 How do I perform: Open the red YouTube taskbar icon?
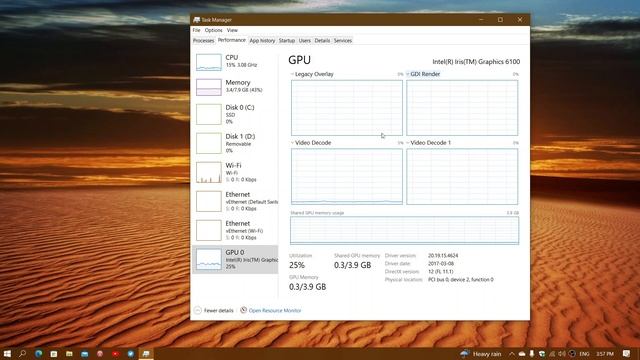click(116, 353)
